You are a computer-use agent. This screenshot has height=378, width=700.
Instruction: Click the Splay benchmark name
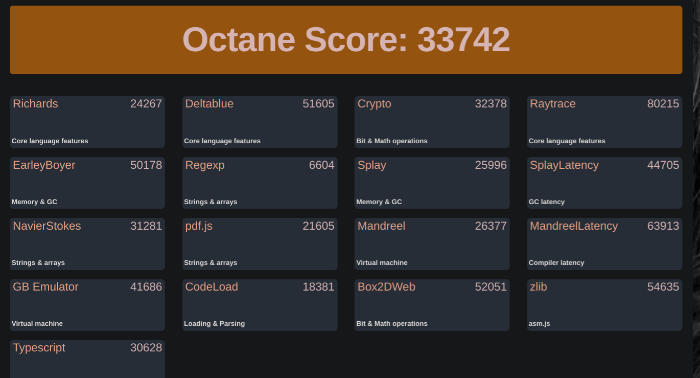(x=372, y=165)
